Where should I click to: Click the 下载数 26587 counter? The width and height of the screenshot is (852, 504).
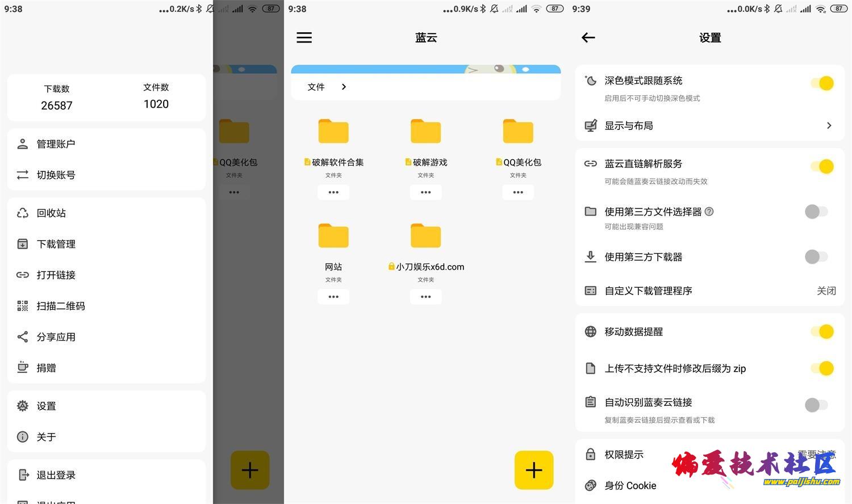57,97
